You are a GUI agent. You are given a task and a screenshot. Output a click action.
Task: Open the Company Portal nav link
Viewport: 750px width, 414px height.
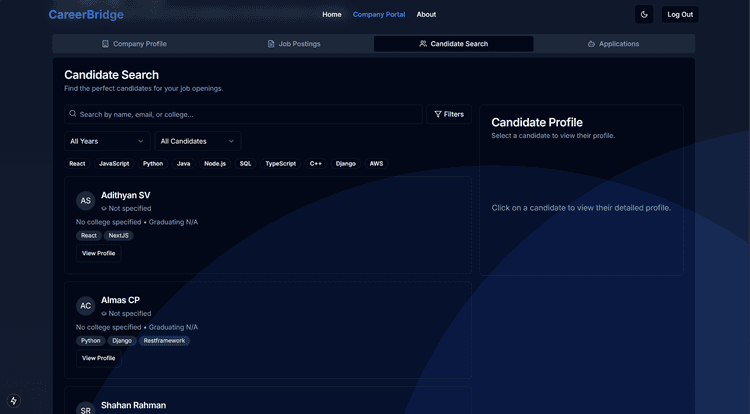379,14
